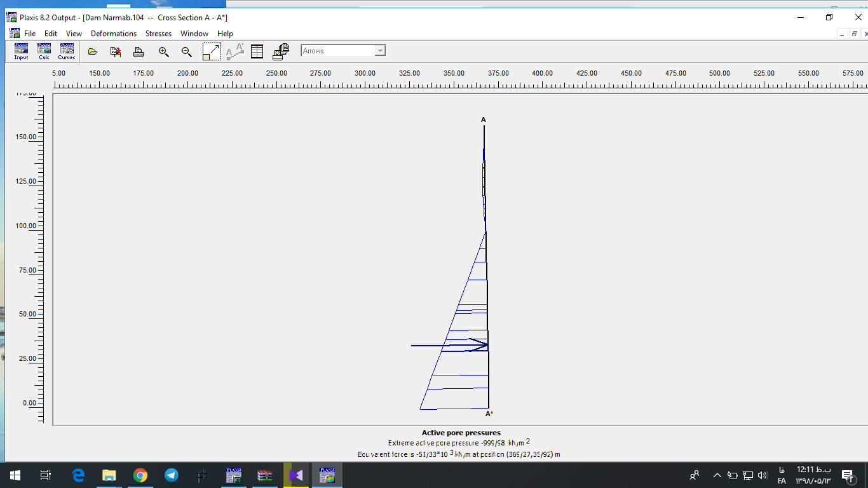Expand the Arrows presentation dropdown
Image resolution: width=868 pixels, height=488 pixels.
coord(380,51)
